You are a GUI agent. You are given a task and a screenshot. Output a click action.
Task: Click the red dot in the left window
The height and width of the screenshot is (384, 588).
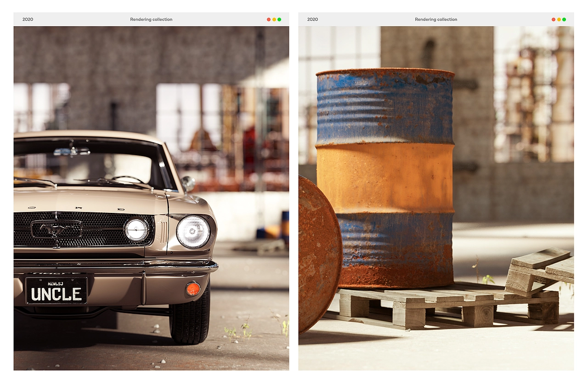(269, 19)
